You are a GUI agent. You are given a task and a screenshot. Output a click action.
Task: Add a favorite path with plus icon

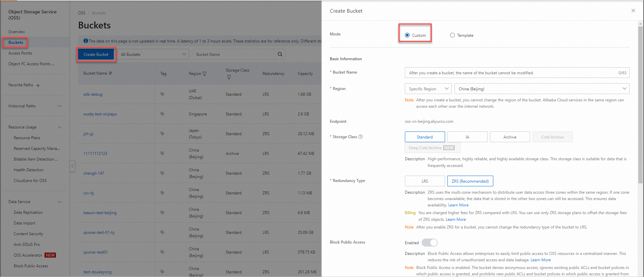pyautogui.click(x=38, y=85)
